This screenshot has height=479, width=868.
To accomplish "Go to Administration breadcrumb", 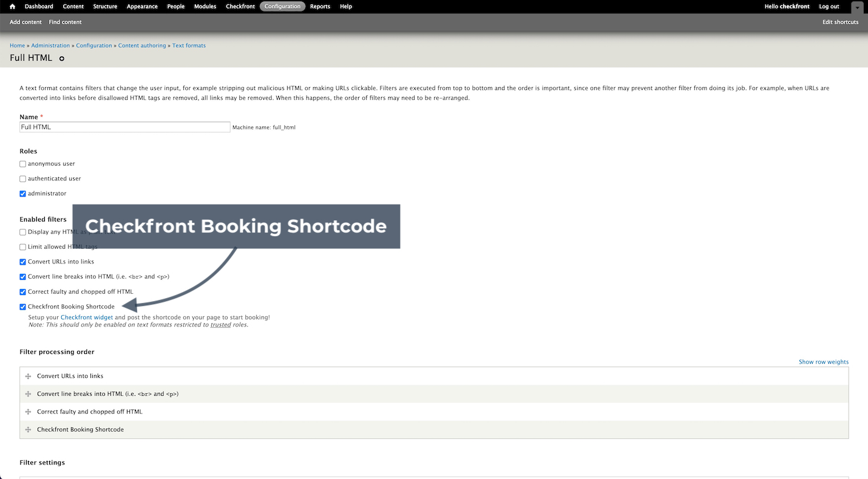I will click(x=50, y=46).
